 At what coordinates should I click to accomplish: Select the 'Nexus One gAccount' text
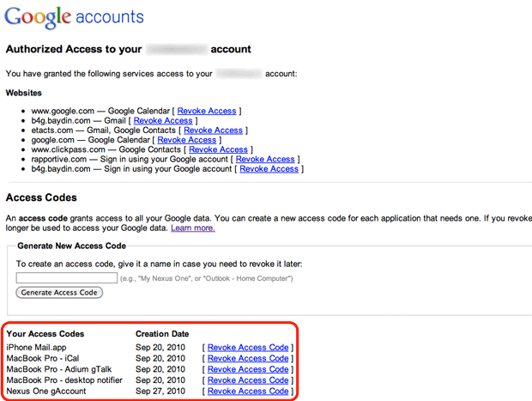pos(46,392)
